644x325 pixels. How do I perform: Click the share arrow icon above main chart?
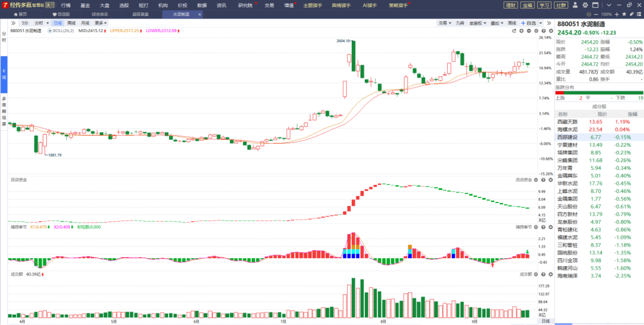tap(514, 31)
